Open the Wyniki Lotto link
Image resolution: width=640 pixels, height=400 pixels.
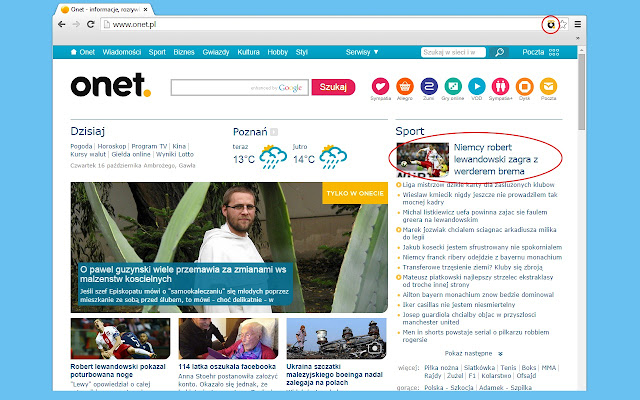pos(175,154)
